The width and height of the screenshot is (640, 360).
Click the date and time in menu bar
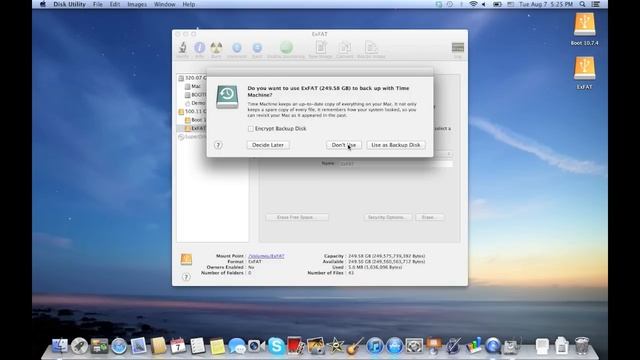[x=545, y=4]
